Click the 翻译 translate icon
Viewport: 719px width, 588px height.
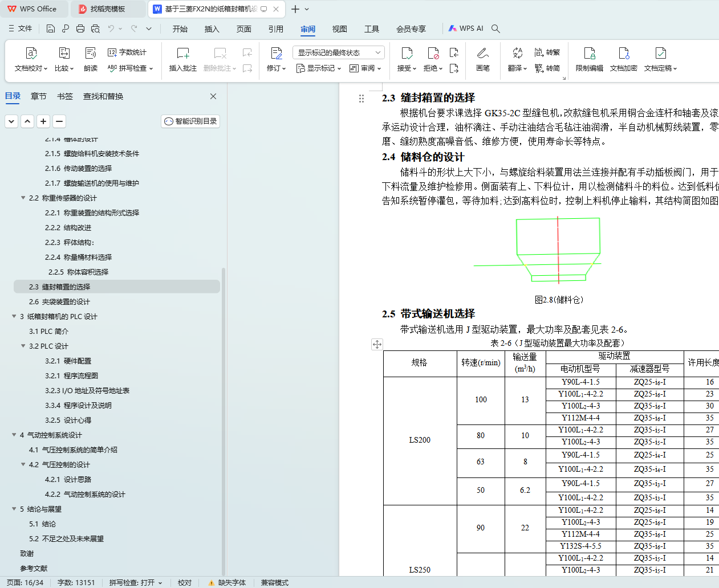pos(517,53)
